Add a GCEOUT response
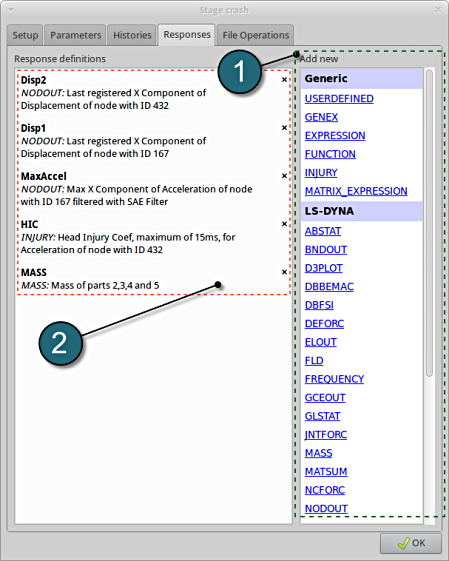Screen dimensions: 449x561 (325, 398)
